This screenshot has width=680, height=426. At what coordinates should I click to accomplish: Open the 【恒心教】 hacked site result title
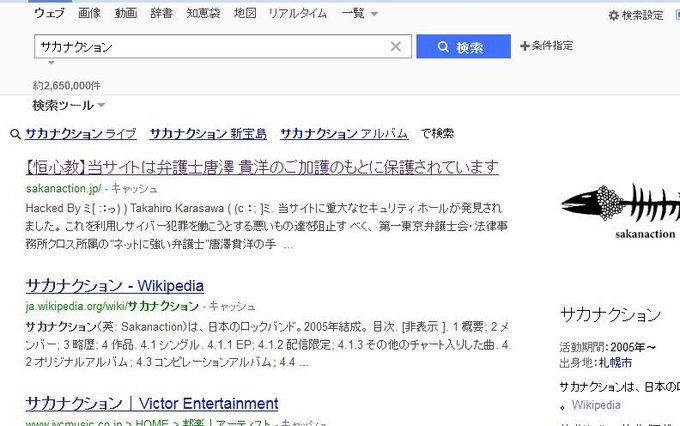[262, 167]
